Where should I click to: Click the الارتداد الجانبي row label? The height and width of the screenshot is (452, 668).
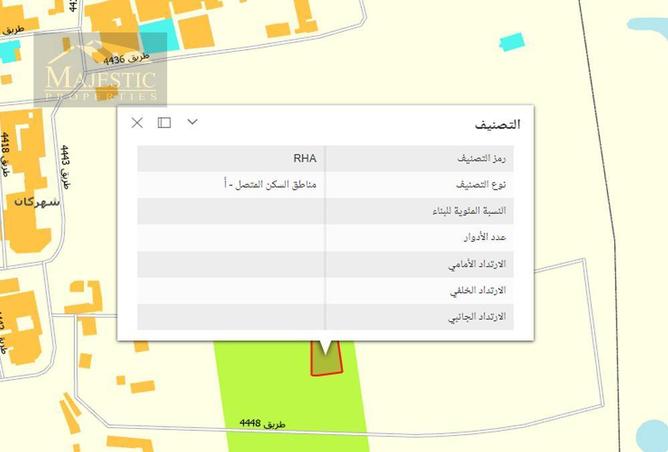click(x=477, y=317)
